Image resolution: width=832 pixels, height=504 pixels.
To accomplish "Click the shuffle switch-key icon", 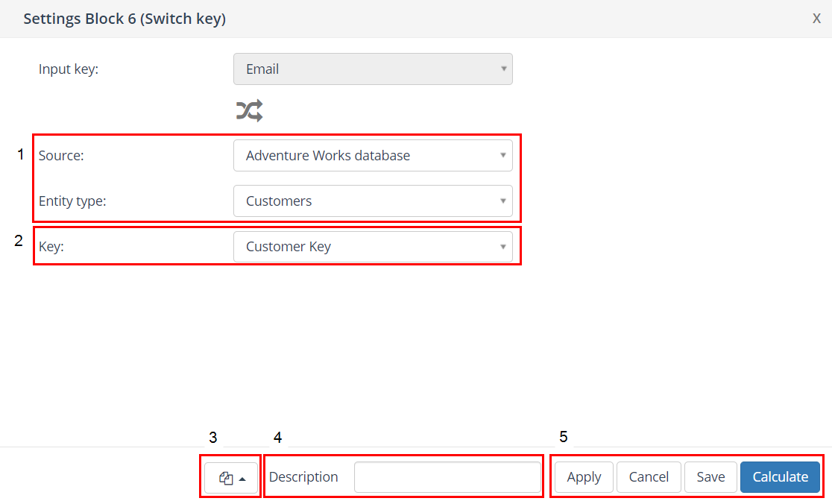I will [x=249, y=111].
